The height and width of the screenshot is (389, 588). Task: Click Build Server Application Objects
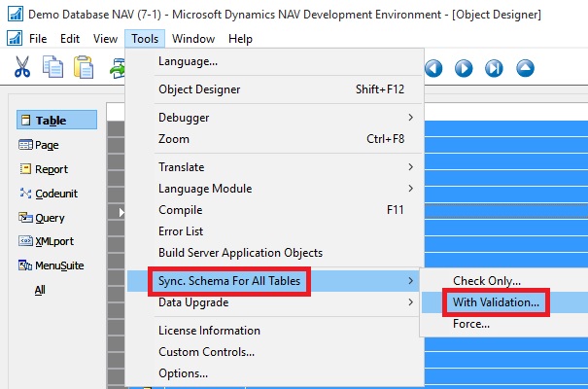(x=240, y=253)
